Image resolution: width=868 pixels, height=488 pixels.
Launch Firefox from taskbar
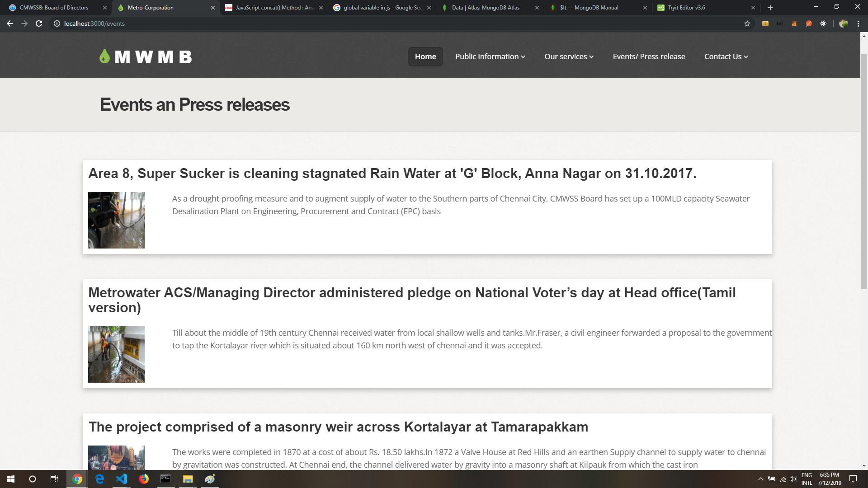point(144,479)
